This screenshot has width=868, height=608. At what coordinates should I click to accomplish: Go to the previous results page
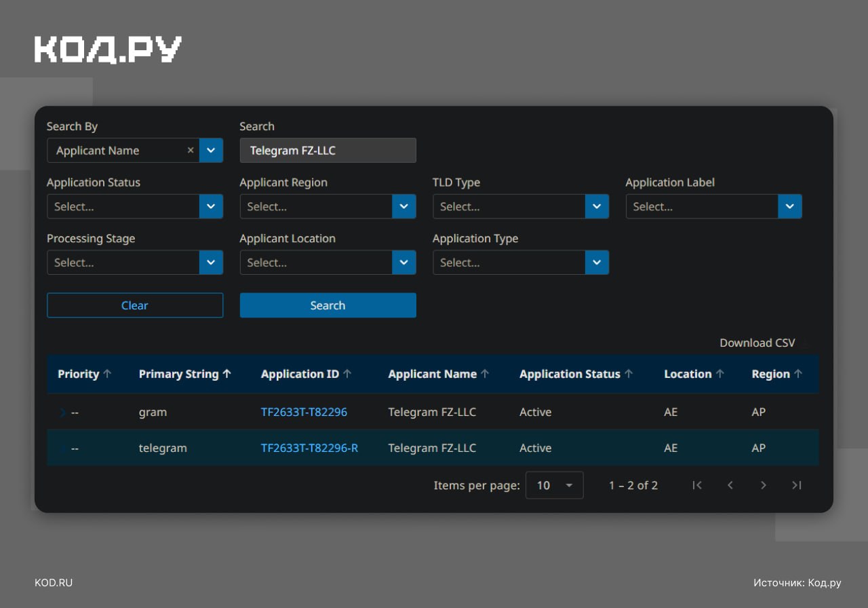pos(730,485)
